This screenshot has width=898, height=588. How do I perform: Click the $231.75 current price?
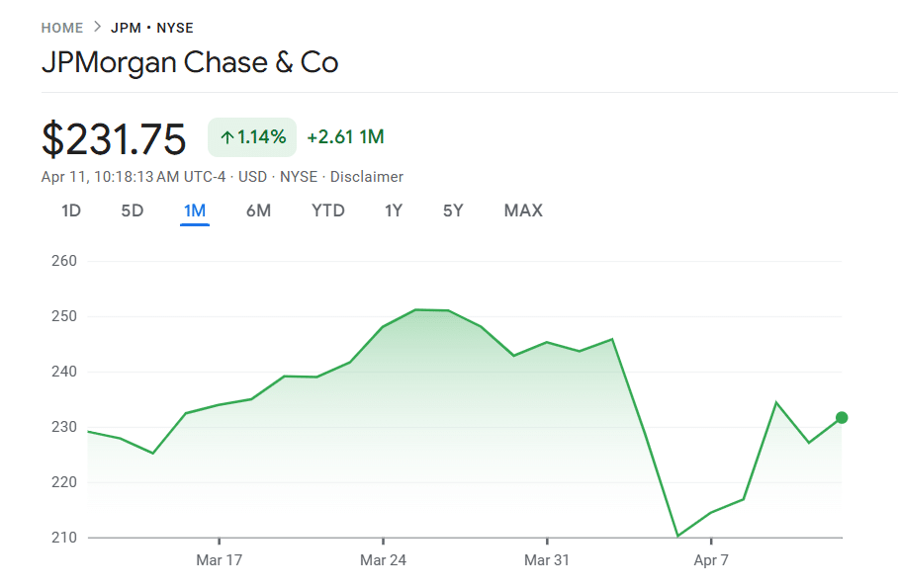(x=114, y=139)
